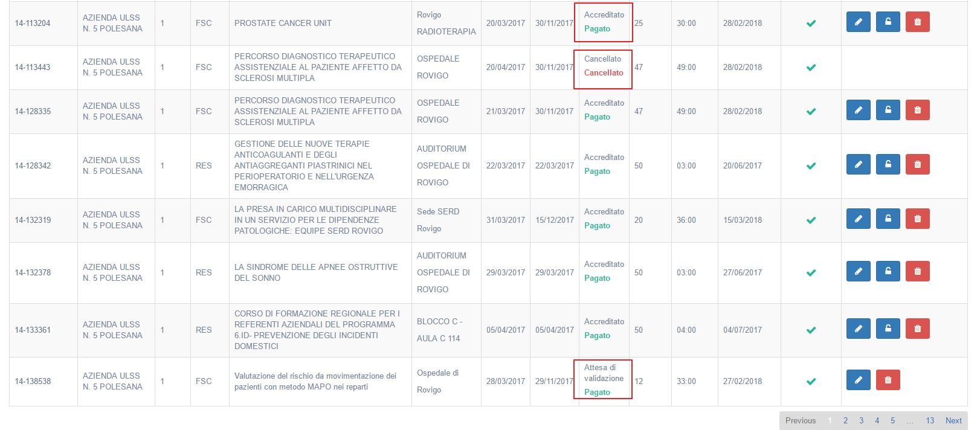Click the red Cancellato payment status
The height and width of the screenshot is (430, 980).
tap(604, 73)
